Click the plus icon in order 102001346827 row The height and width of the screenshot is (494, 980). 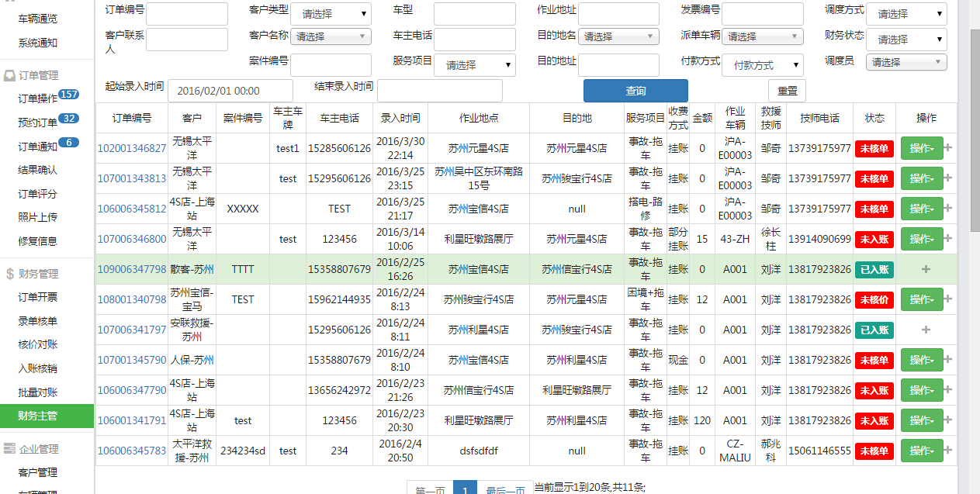[948, 148]
